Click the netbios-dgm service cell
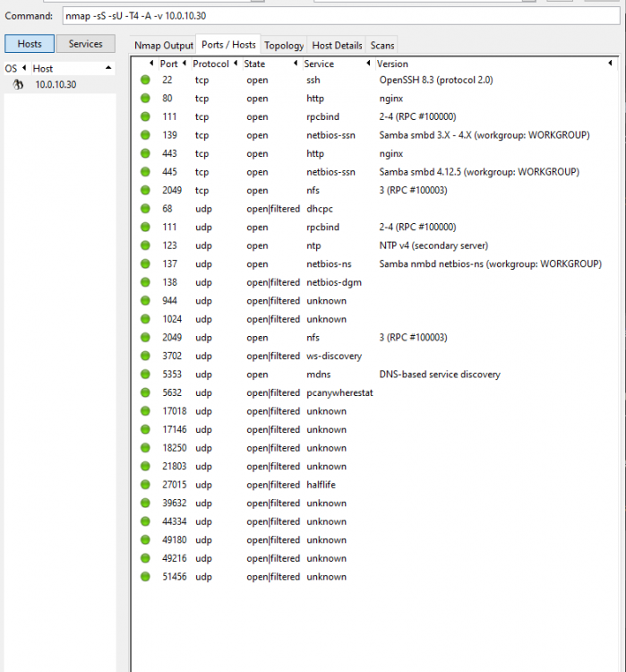The image size is (626, 672). [334, 282]
